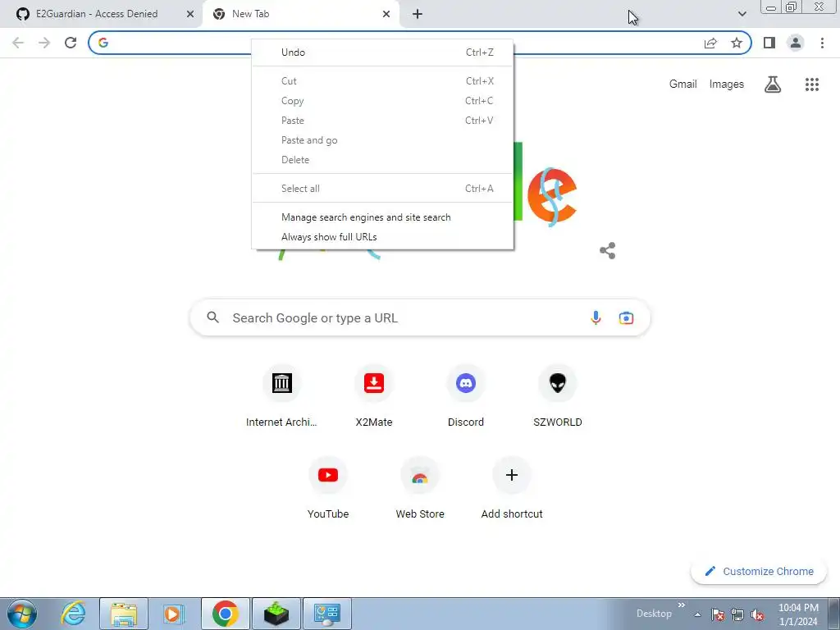This screenshot has width=840, height=630.
Task: Open the Google apps grid
Action: coord(811,84)
